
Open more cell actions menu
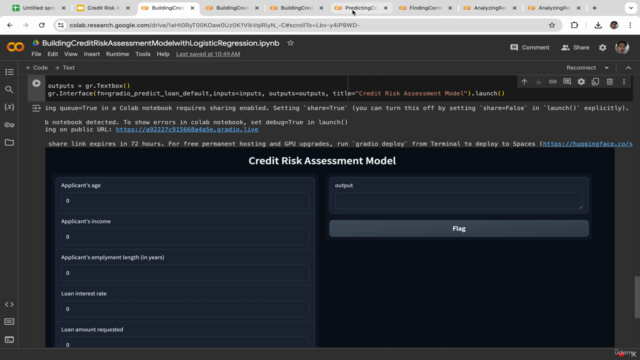(x=624, y=82)
